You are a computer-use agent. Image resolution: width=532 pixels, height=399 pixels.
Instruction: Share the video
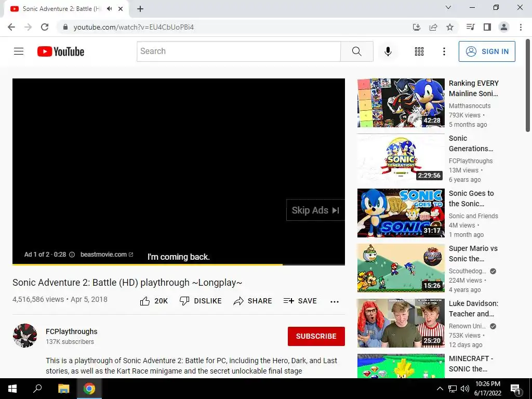[253, 301]
